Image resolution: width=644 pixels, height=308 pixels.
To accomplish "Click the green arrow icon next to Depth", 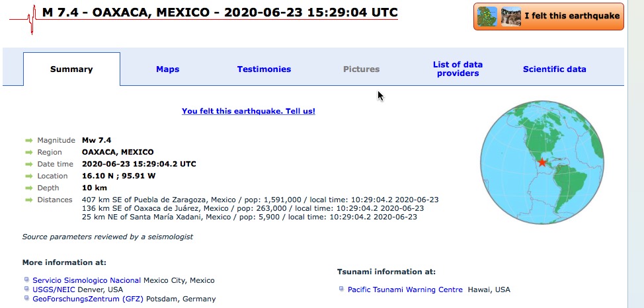I will (28, 188).
